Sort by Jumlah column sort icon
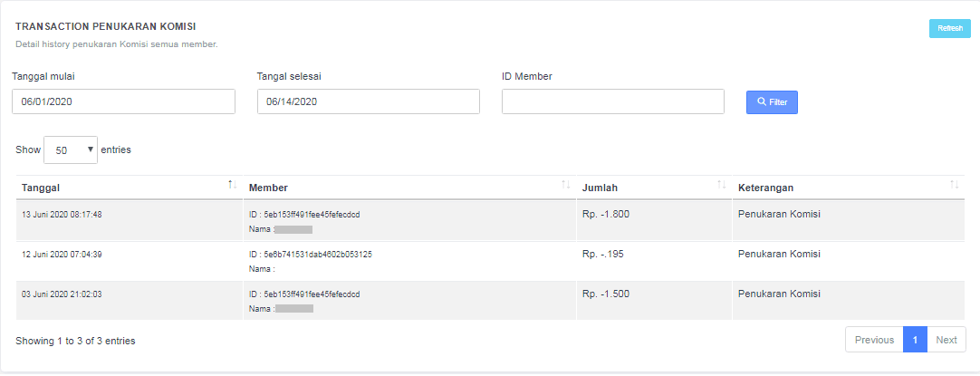 pos(721,185)
